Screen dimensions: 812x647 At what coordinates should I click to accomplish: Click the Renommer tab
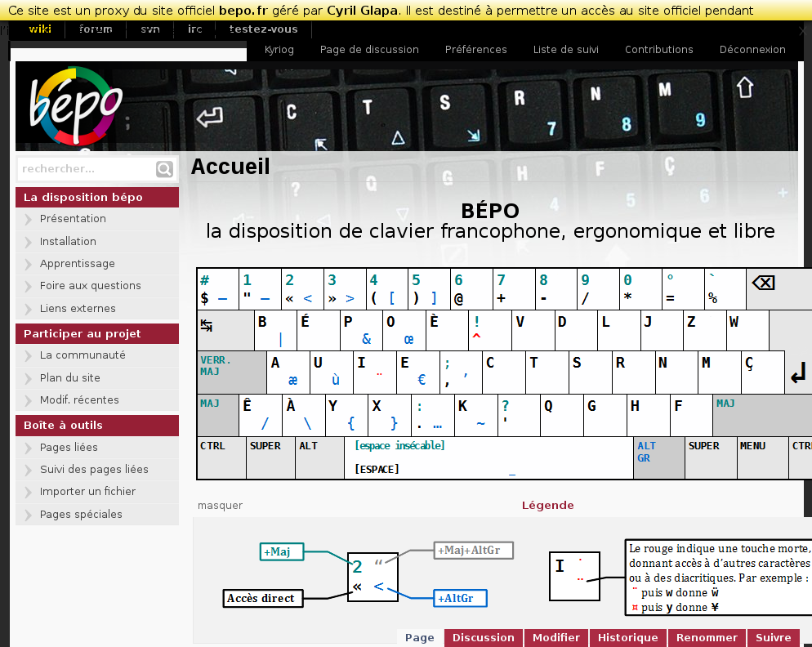(707, 638)
